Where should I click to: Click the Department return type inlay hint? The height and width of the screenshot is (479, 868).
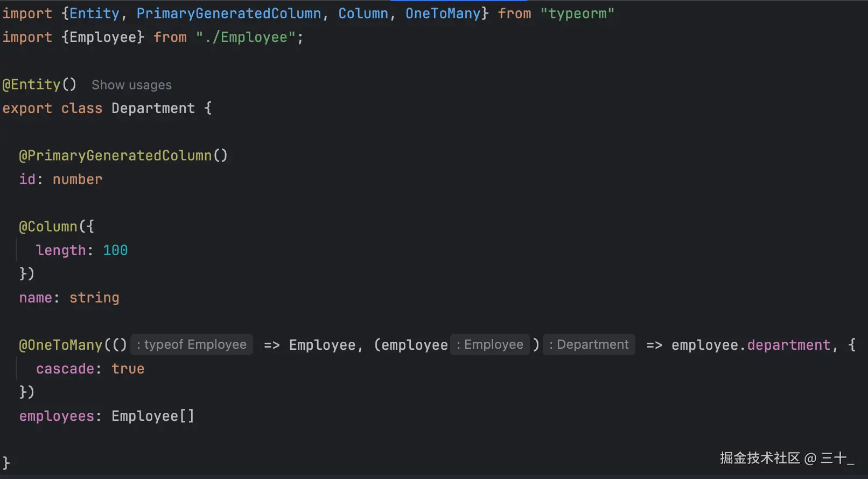[589, 344]
